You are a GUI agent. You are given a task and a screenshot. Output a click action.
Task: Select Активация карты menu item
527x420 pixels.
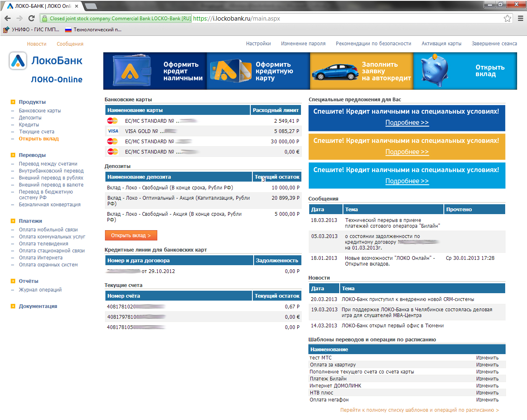pyautogui.click(x=441, y=44)
